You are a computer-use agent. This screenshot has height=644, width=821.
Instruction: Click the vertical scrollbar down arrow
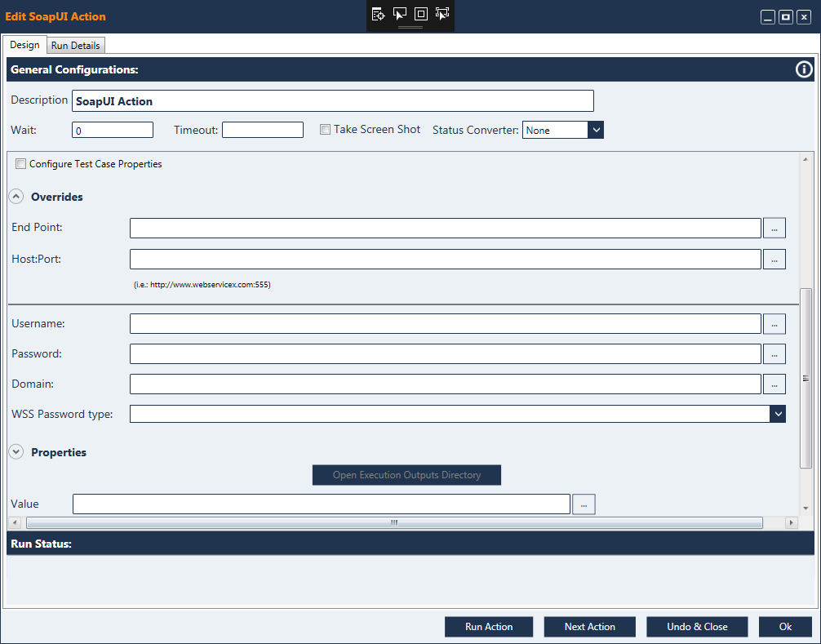[x=805, y=509]
